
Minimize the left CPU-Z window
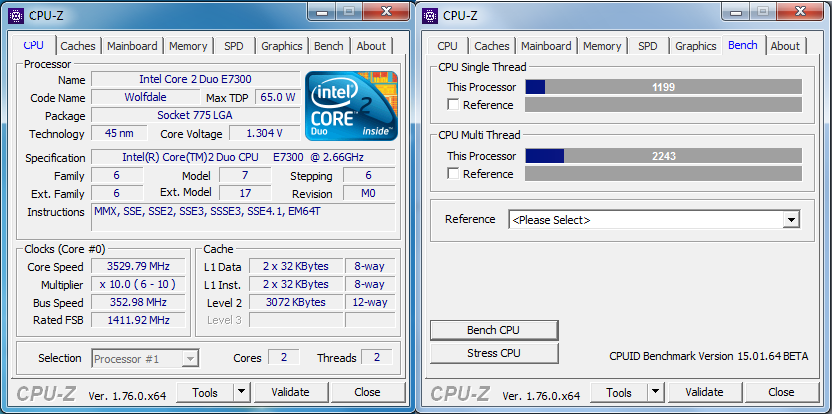[322, 12]
